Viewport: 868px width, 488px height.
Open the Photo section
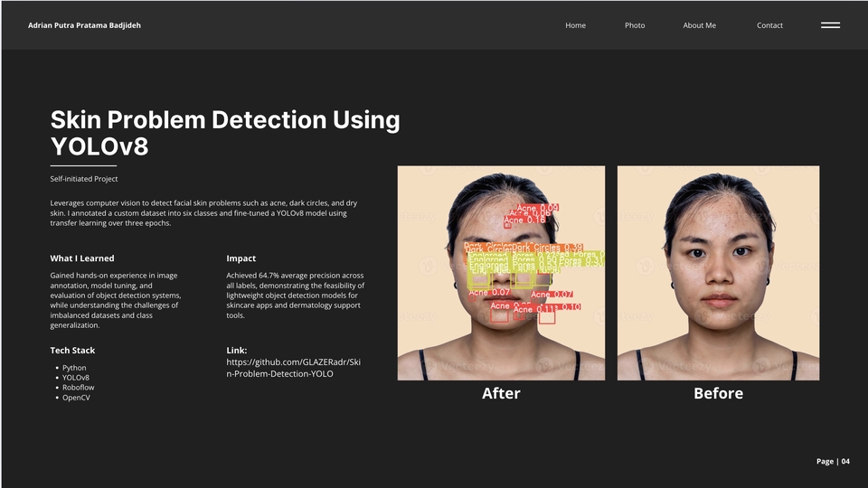point(635,25)
